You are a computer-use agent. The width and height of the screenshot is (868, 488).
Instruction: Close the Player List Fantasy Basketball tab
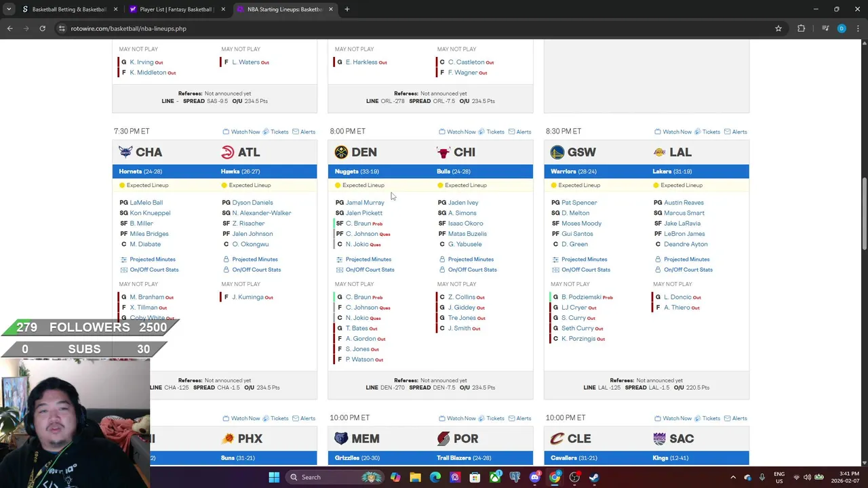(x=223, y=9)
